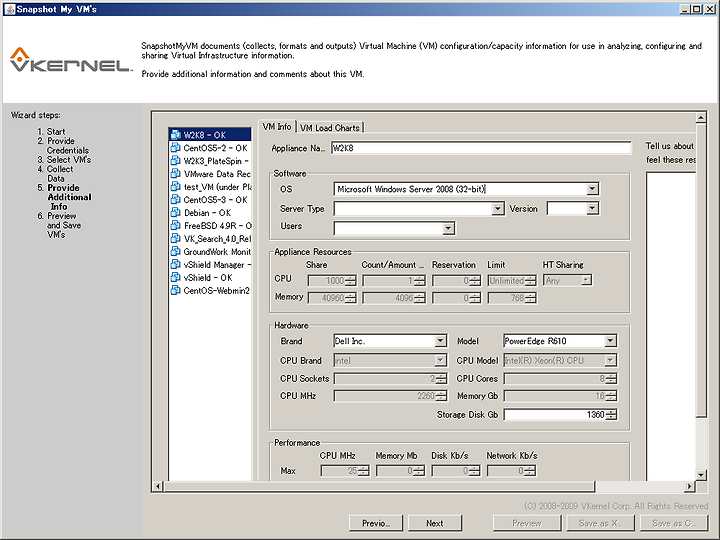Click the test_VM entry icon
Viewport: 720px width, 540px height.
175,186
